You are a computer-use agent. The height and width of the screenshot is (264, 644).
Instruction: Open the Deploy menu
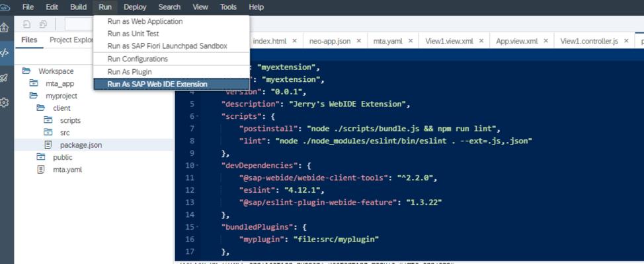click(x=135, y=7)
